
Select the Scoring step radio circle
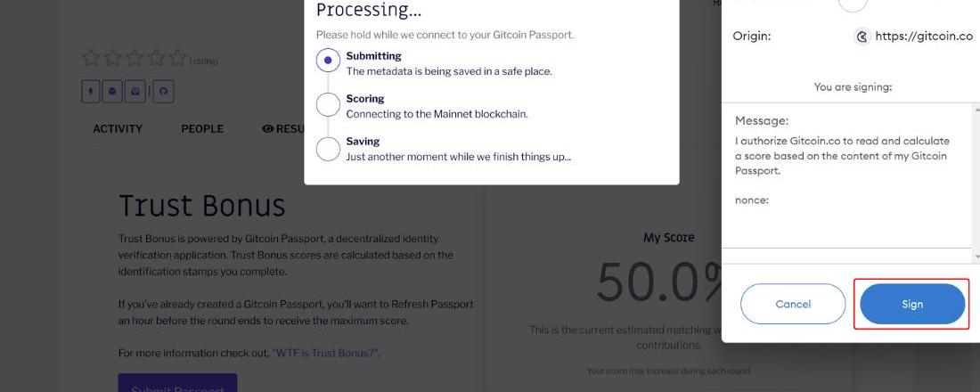pyautogui.click(x=329, y=104)
